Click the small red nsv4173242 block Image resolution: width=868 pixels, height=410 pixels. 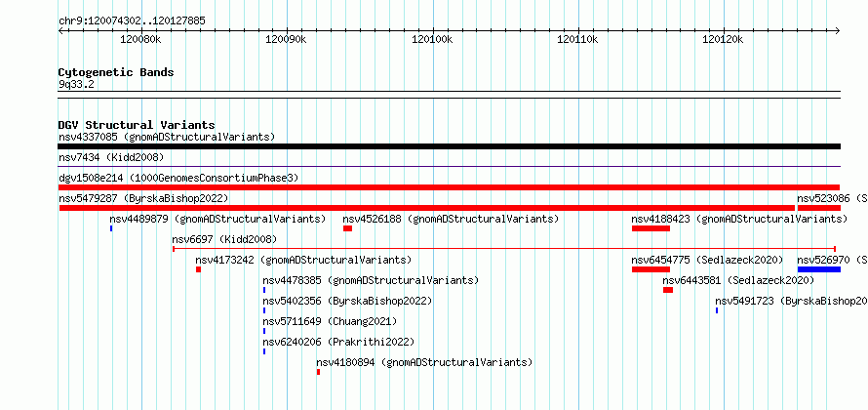point(198,269)
